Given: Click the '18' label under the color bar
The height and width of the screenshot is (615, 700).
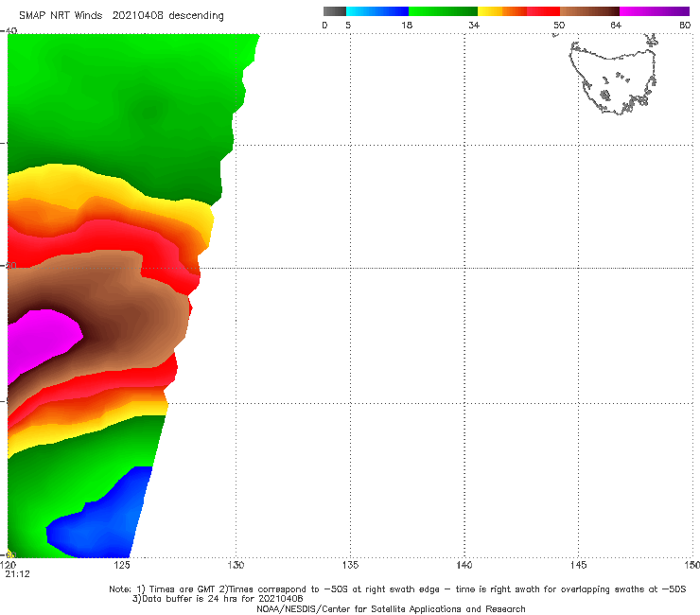Looking at the screenshot, I should coord(407,25).
